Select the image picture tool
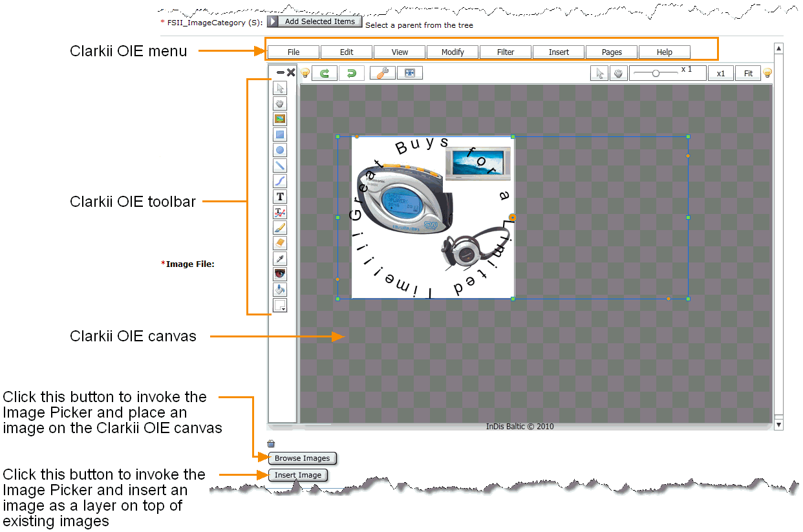 coord(280,120)
